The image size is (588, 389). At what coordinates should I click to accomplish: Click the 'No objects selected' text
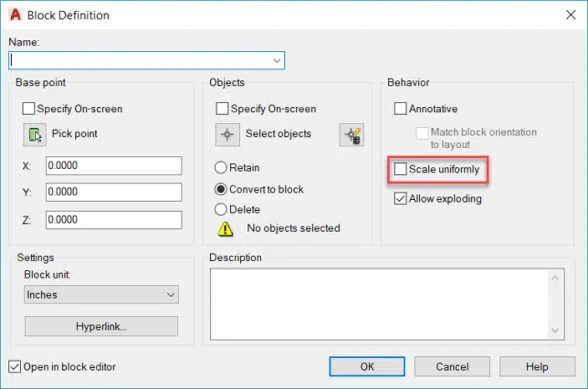click(293, 228)
